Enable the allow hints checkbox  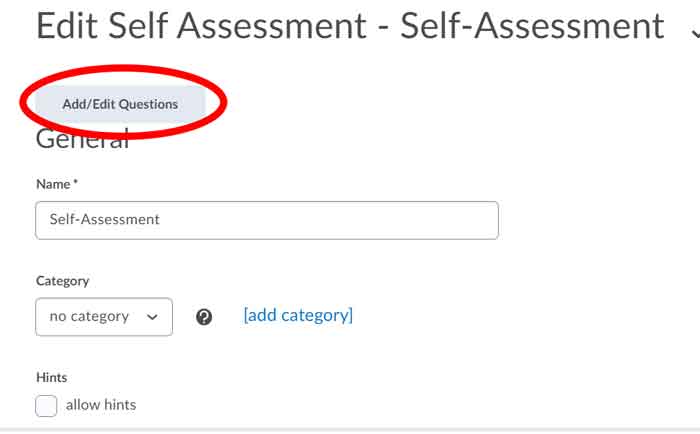(x=46, y=406)
